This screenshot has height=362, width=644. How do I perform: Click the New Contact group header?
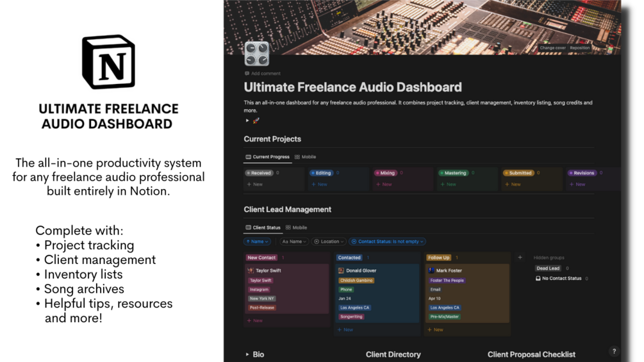[x=261, y=258]
